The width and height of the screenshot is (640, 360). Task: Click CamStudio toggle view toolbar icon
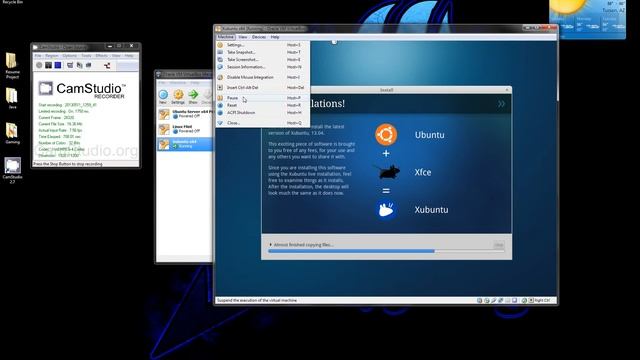[x=70, y=65]
